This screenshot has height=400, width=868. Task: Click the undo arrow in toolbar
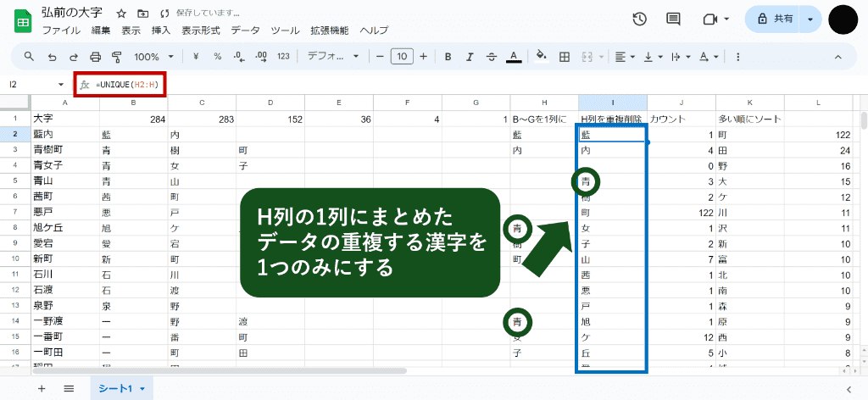tap(52, 57)
